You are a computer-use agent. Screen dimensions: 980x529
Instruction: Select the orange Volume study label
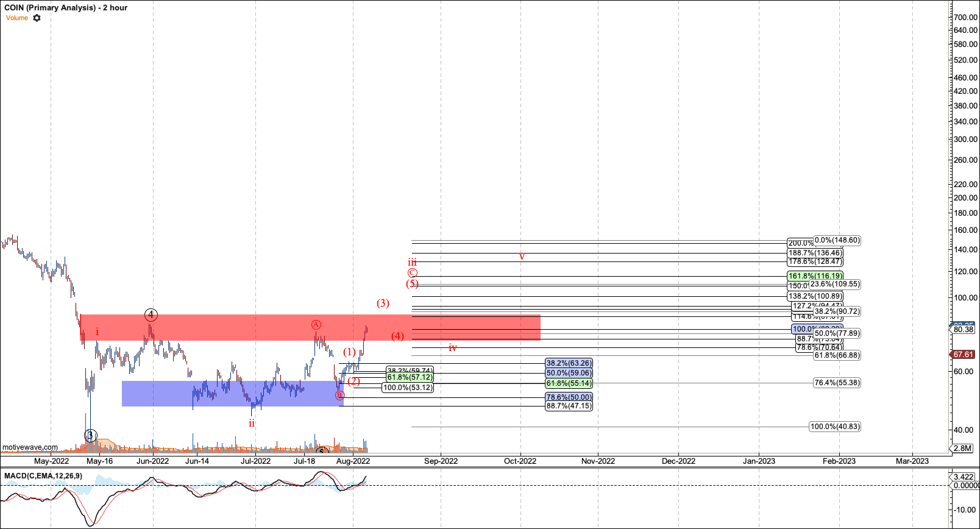coord(17,18)
